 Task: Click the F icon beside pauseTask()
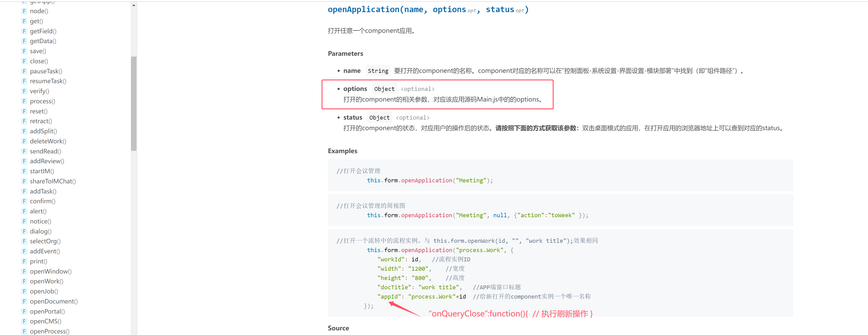(24, 71)
